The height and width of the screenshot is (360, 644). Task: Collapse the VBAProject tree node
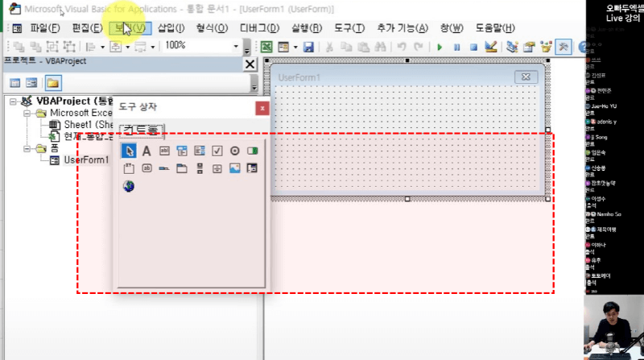click(14, 101)
